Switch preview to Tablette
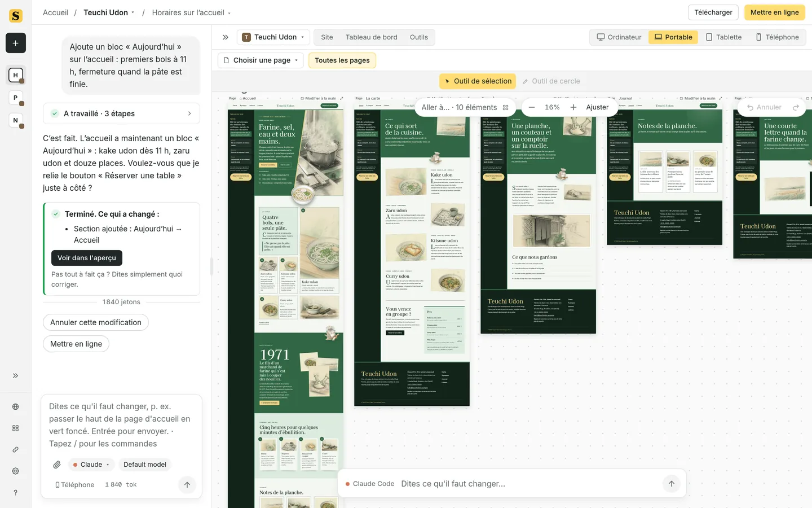The width and height of the screenshot is (812, 508). point(724,37)
